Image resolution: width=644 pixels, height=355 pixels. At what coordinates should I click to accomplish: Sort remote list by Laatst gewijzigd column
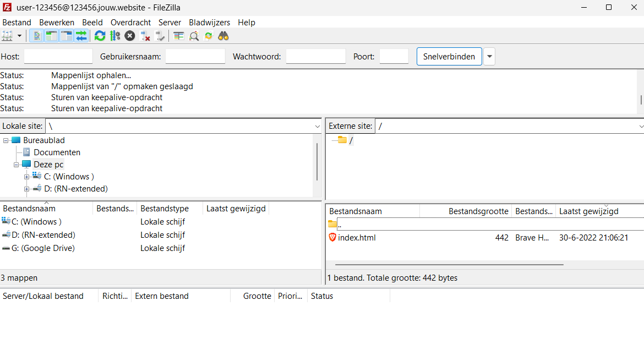coord(599,211)
